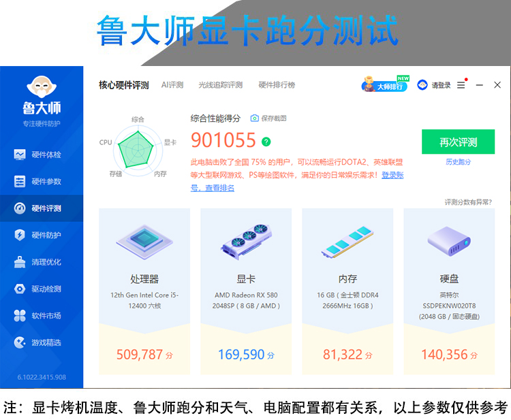
Task: Click the Lu Dashi mascot logo
Action: click(42, 87)
